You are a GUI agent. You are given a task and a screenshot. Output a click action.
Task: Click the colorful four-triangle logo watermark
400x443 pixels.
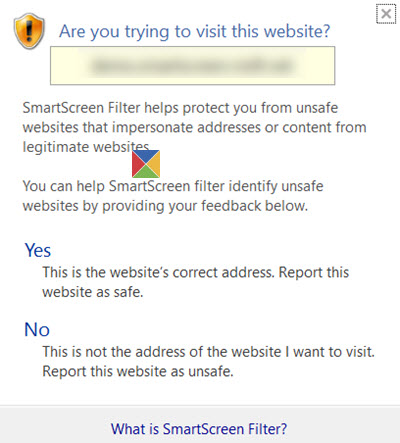pos(146,164)
